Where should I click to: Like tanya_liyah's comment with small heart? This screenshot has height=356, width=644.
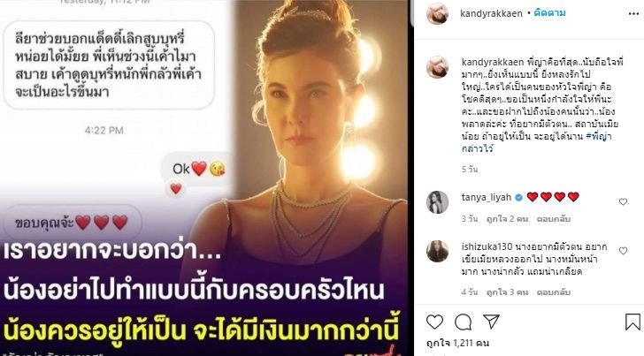623,201
